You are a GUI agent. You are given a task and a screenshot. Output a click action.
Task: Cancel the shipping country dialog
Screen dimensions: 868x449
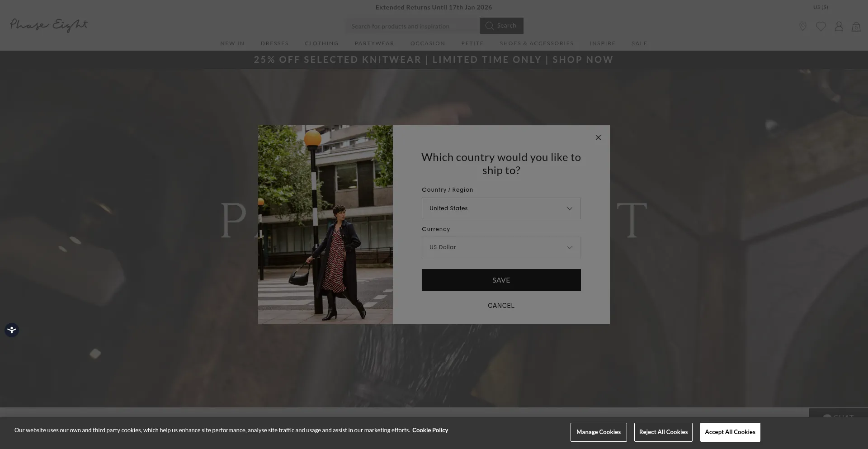pos(501,306)
